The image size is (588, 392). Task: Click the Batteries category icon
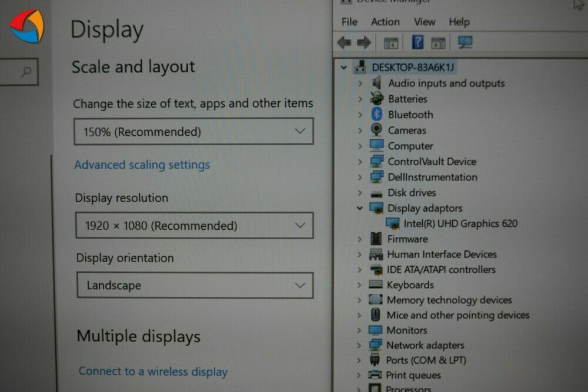[x=376, y=99]
